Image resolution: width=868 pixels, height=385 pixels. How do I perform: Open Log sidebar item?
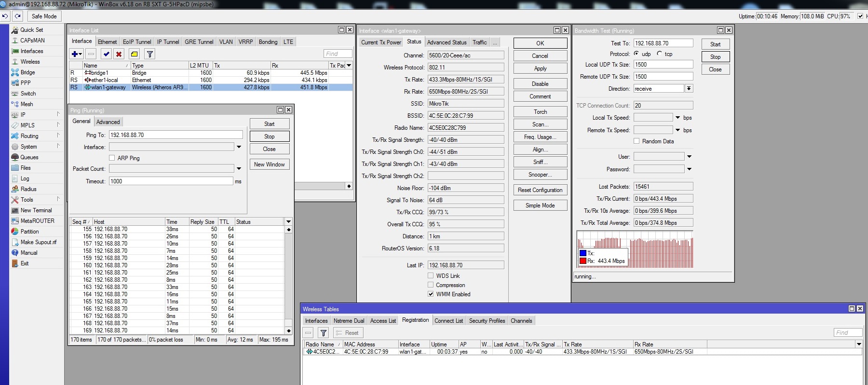tap(25, 179)
